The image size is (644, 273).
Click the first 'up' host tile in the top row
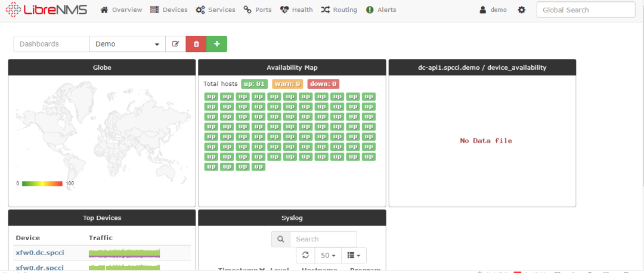(211, 97)
